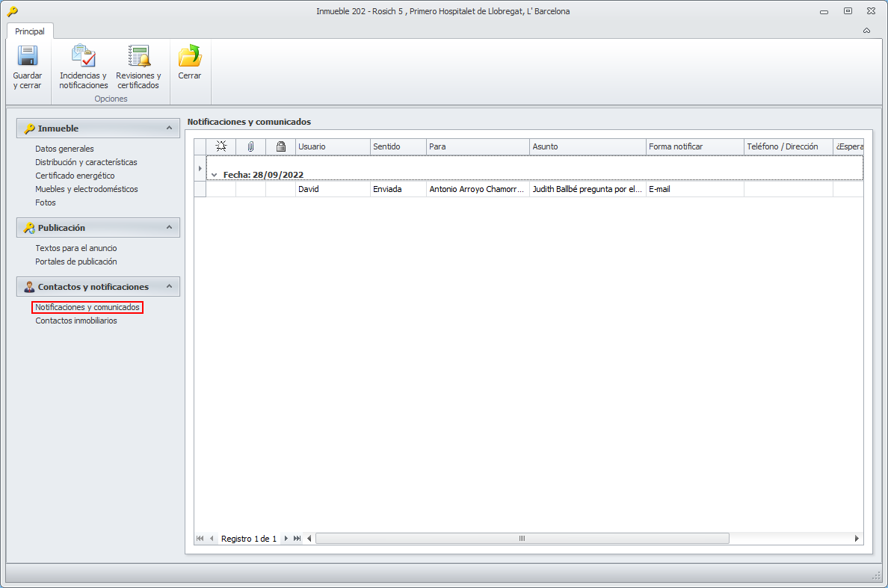Click the horizontal scrollbar thumb in grid

pos(522,539)
